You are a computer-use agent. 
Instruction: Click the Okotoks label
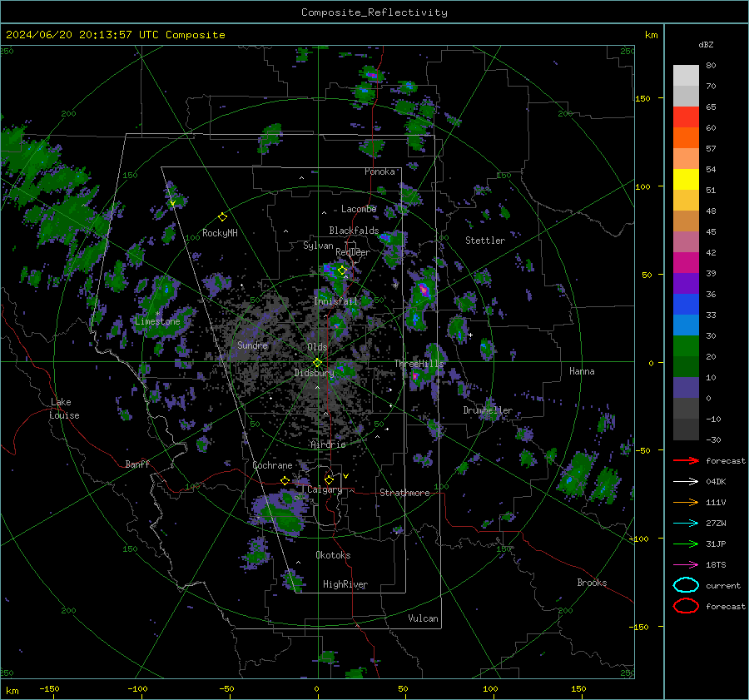[x=333, y=555]
